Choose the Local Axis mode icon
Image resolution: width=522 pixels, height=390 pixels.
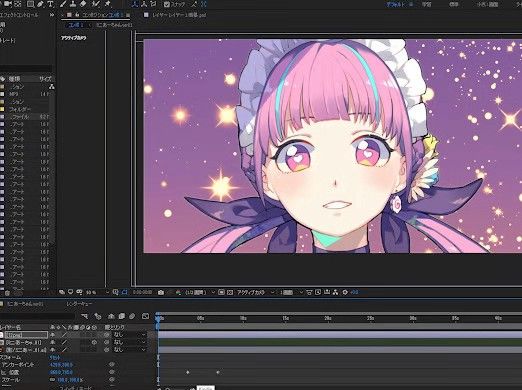(135, 4)
